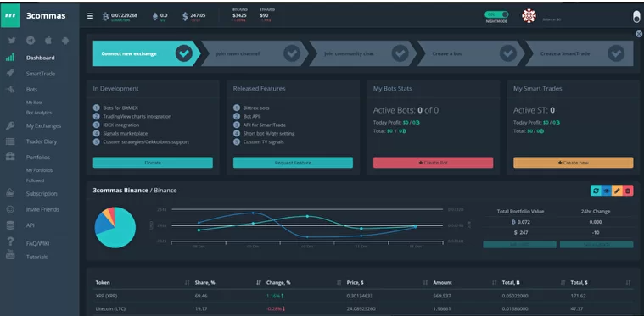Open the Telegram link icon

[x=30, y=41]
